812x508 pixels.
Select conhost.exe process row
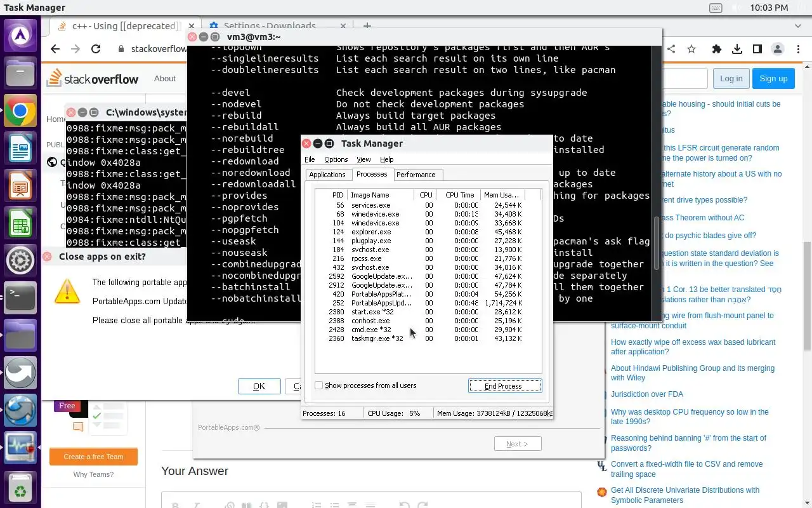(x=428, y=321)
